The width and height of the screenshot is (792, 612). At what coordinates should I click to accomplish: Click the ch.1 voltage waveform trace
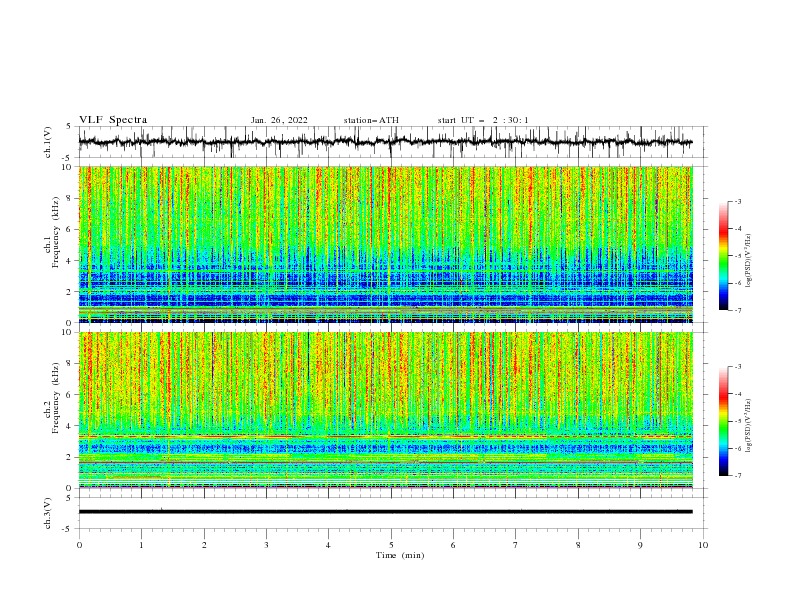(x=385, y=142)
